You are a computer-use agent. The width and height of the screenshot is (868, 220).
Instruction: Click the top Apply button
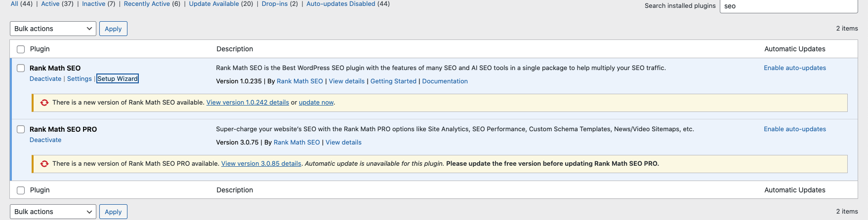pyautogui.click(x=113, y=29)
